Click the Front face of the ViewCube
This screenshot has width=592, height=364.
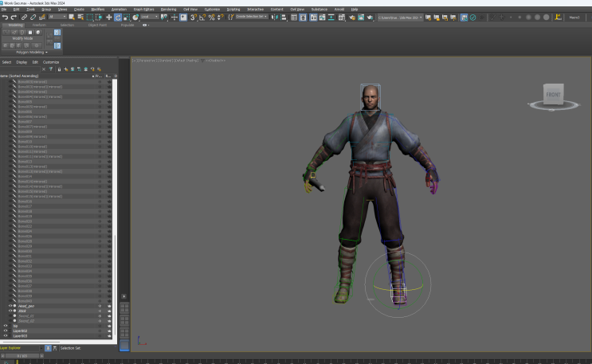point(553,95)
